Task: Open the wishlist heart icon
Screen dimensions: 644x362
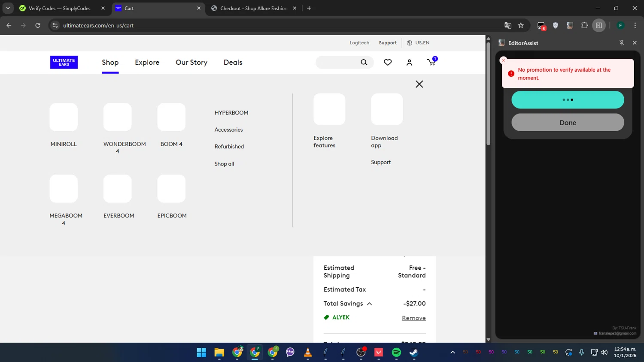Action: [x=388, y=63]
